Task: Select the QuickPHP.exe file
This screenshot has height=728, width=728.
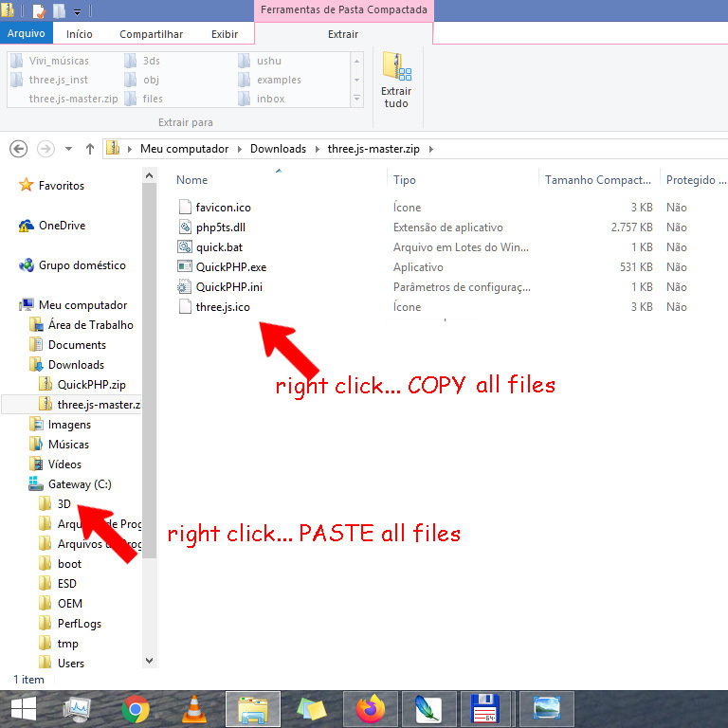Action: tap(230, 267)
